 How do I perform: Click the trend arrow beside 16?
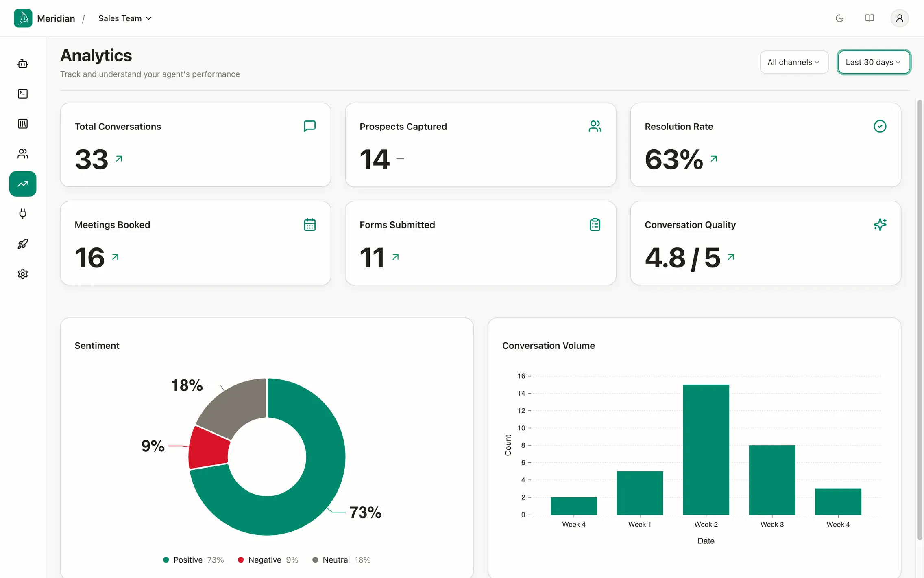pyautogui.click(x=115, y=257)
